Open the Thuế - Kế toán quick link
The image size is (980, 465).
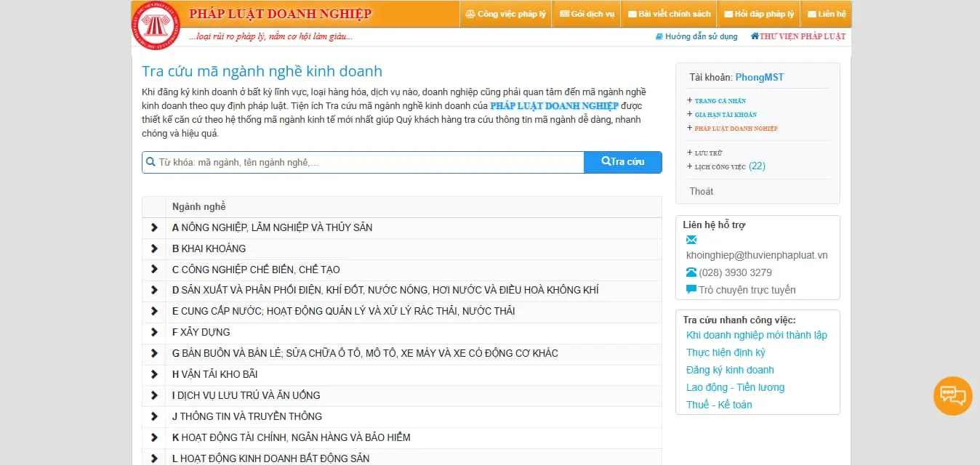[x=719, y=405]
